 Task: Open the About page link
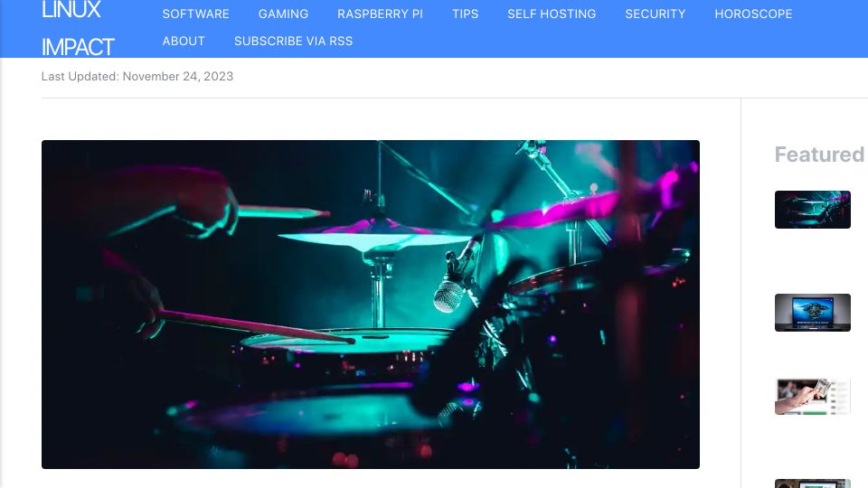click(x=184, y=41)
